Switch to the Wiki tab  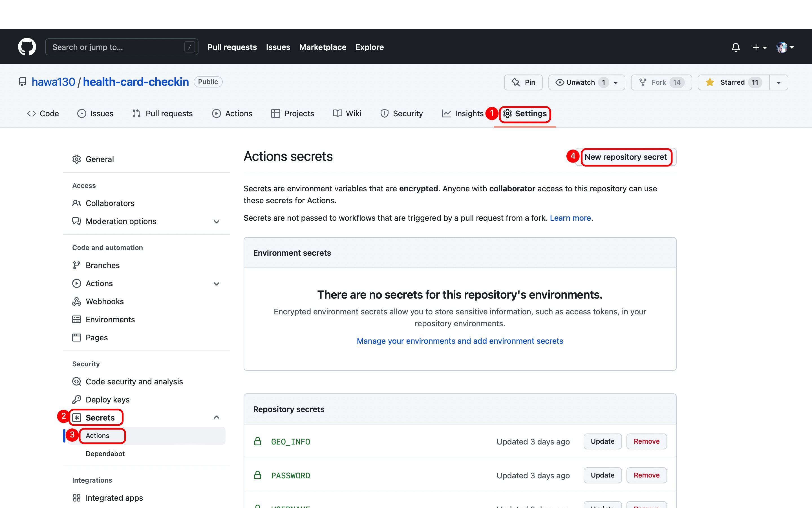coord(347,113)
